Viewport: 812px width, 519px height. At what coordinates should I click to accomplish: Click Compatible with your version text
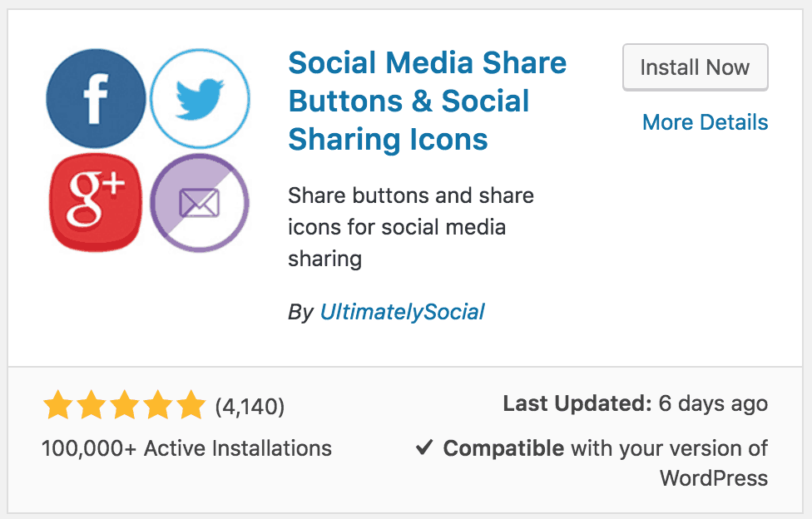(606, 448)
